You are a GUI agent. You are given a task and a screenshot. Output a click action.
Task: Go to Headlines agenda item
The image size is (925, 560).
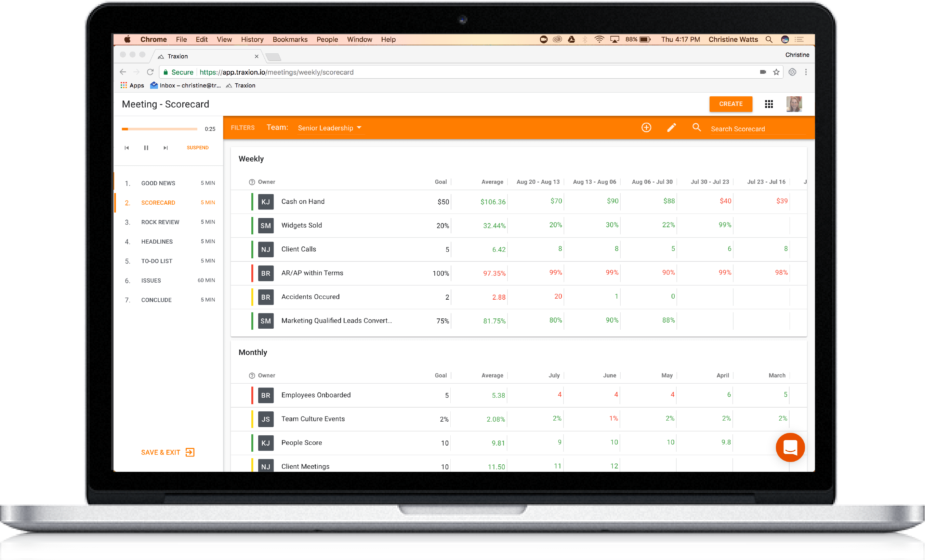tap(169, 242)
